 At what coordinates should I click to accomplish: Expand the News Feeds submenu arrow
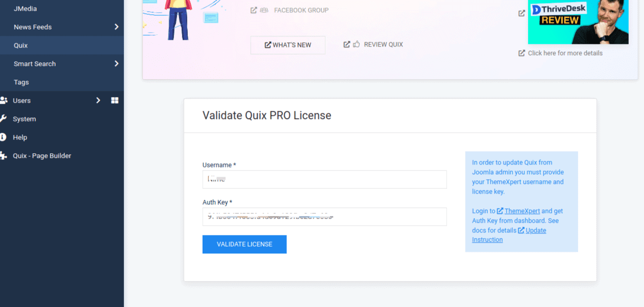[x=116, y=27]
